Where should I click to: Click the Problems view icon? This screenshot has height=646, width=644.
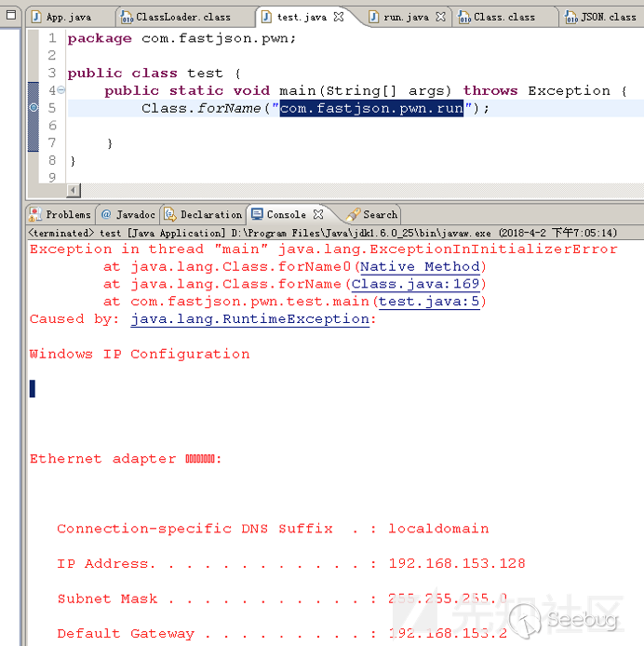(x=35, y=214)
